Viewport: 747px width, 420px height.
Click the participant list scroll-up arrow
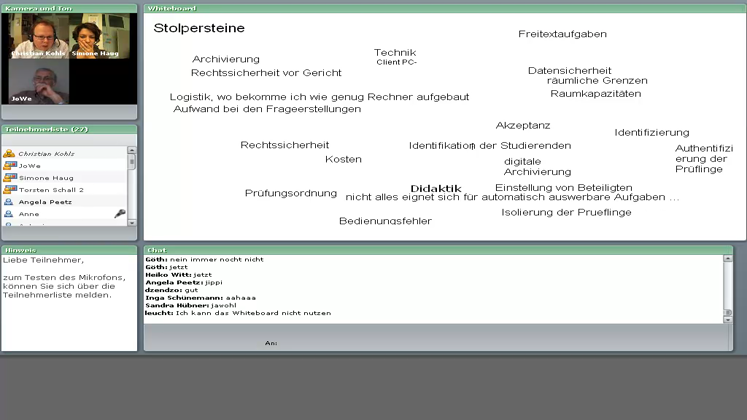point(132,150)
